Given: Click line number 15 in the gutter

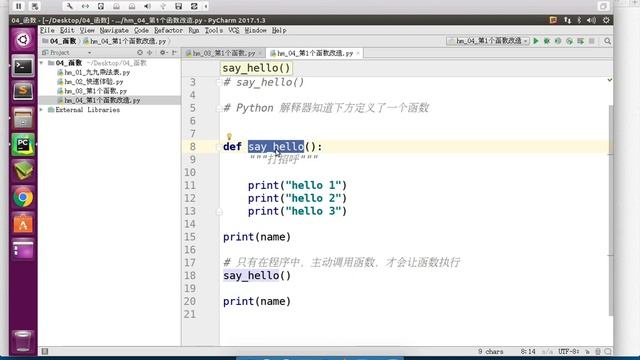Looking at the screenshot, I should click(x=190, y=237).
